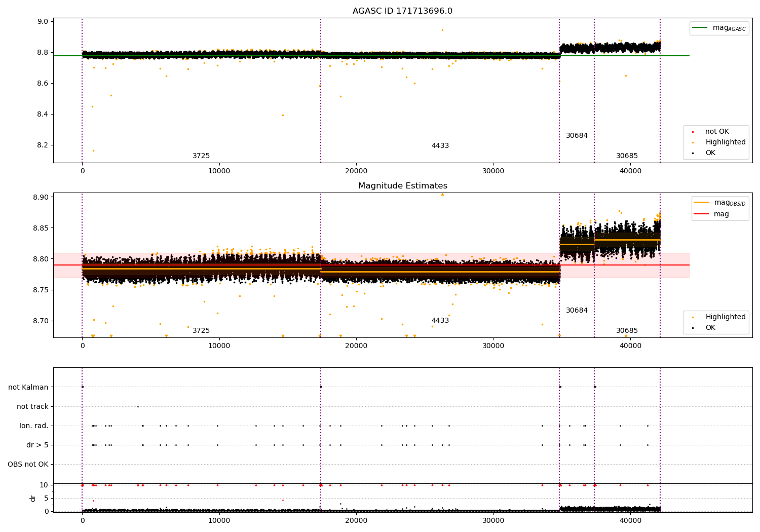Click the 8.2 y-axis tick label
The image size is (760, 532).
[43, 145]
